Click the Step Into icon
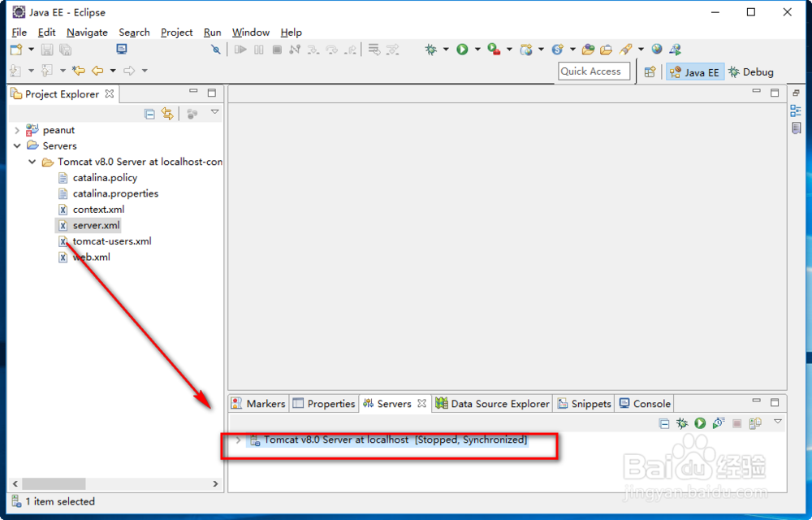The image size is (812, 520). click(313, 50)
